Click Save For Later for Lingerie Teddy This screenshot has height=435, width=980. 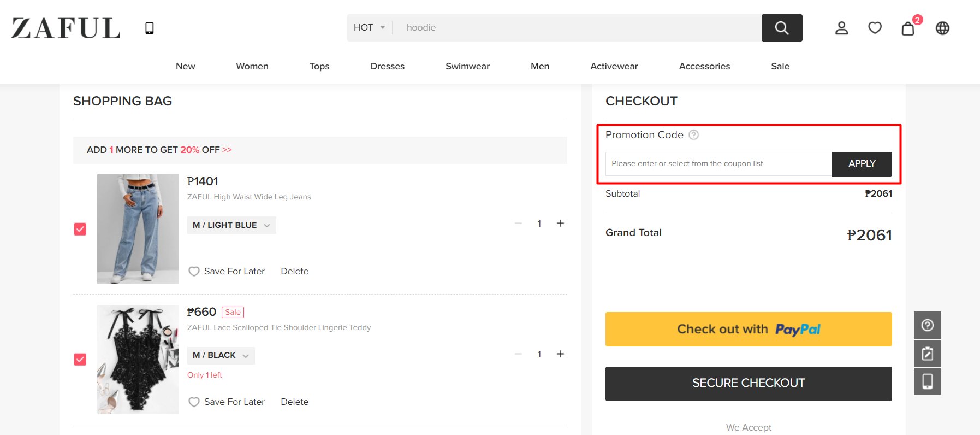click(234, 402)
